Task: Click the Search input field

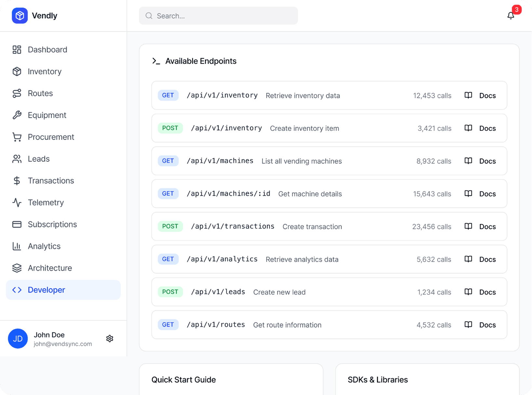Action: 218,16
